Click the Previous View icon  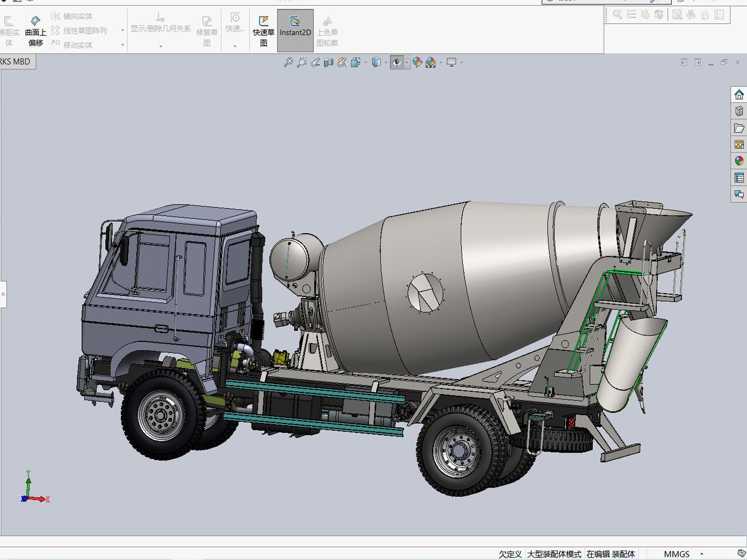pos(315,63)
